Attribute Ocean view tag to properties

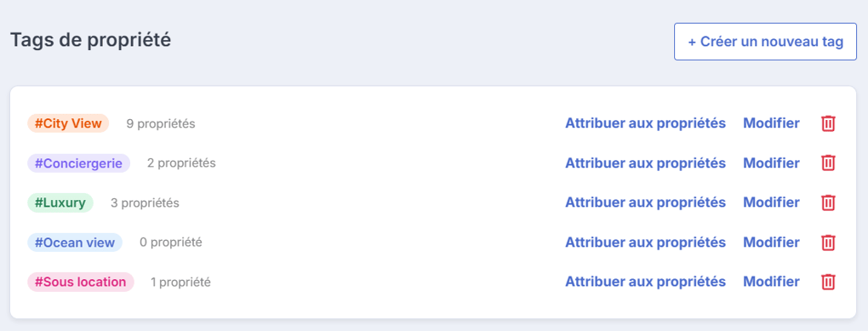pyautogui.click(x=645, y=243)
